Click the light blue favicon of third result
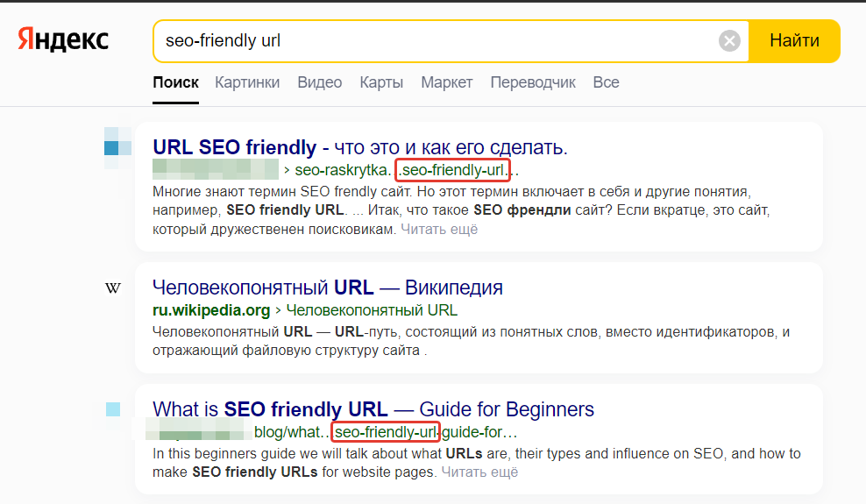 point(113,409)
